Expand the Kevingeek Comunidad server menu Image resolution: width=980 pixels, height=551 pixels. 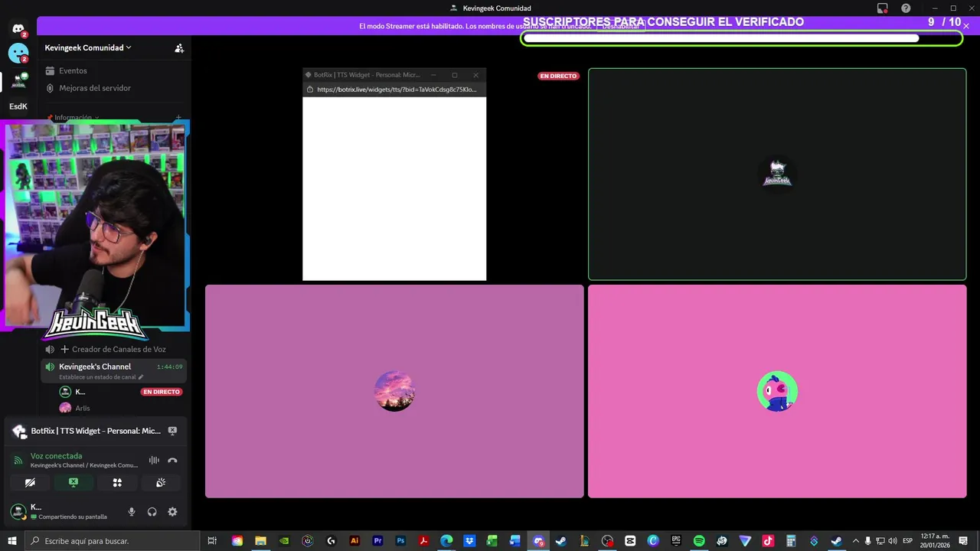[x=88, y=47]
